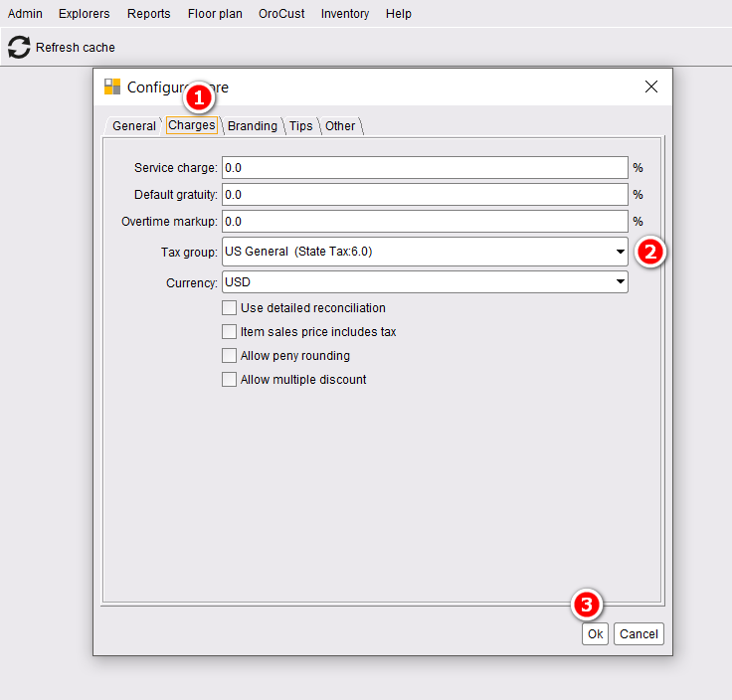The width and height of the screenshot is (732, 700).
Task: Click the Default gratuity input field
Action: (x=425, y=195)
